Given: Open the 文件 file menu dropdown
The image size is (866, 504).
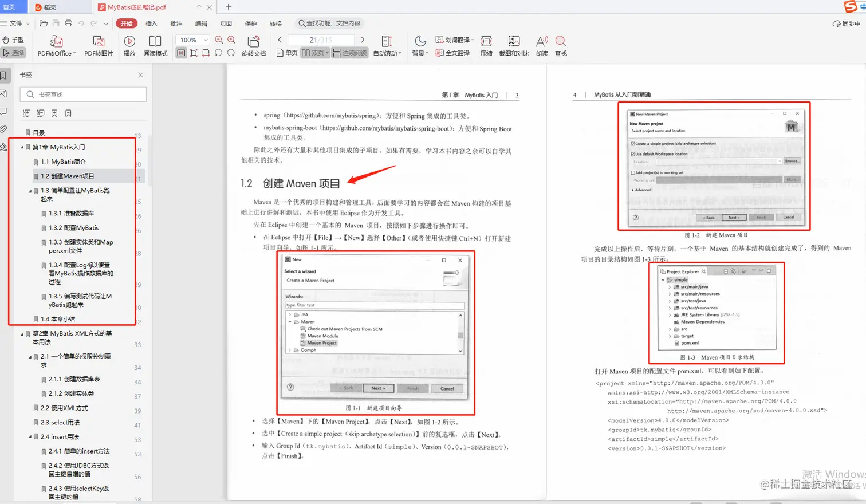Looking at the screenshot, I should 15,23.
